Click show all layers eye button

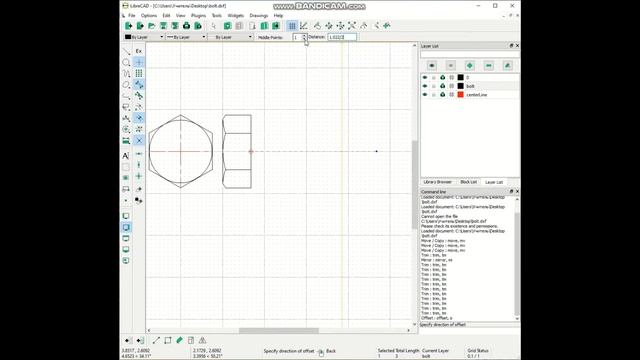431,66
